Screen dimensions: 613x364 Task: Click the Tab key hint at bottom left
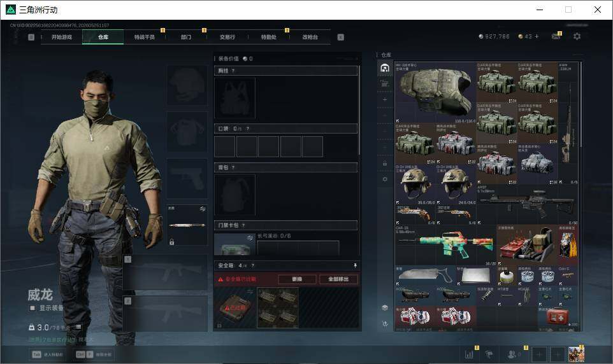tap(48, 354)
